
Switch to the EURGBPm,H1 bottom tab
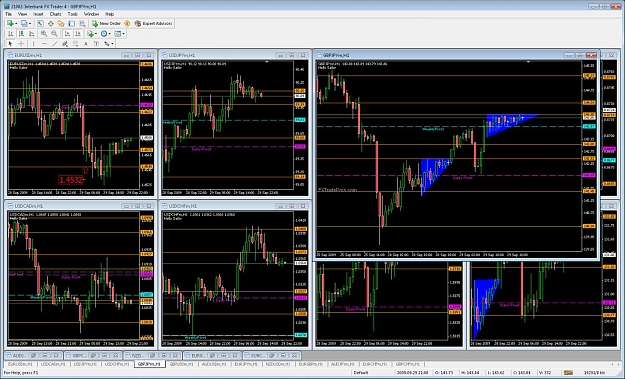[x=311, y=364]
